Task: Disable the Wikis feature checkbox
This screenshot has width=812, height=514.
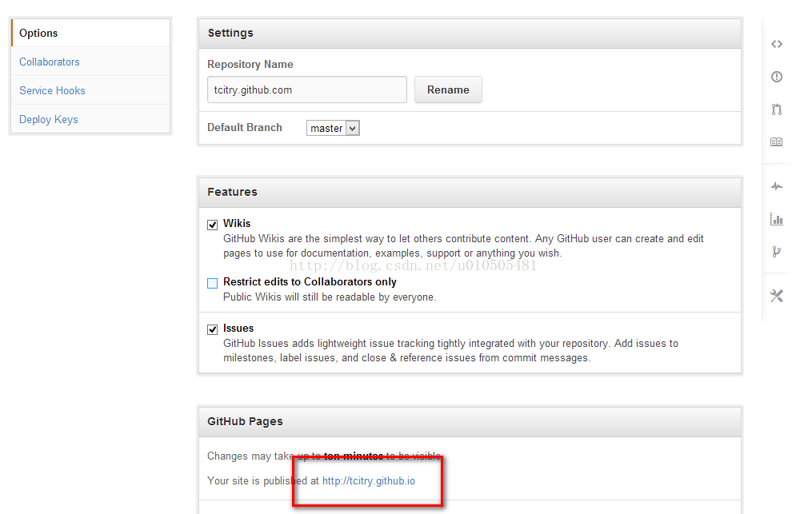Action: click(213, 225)
